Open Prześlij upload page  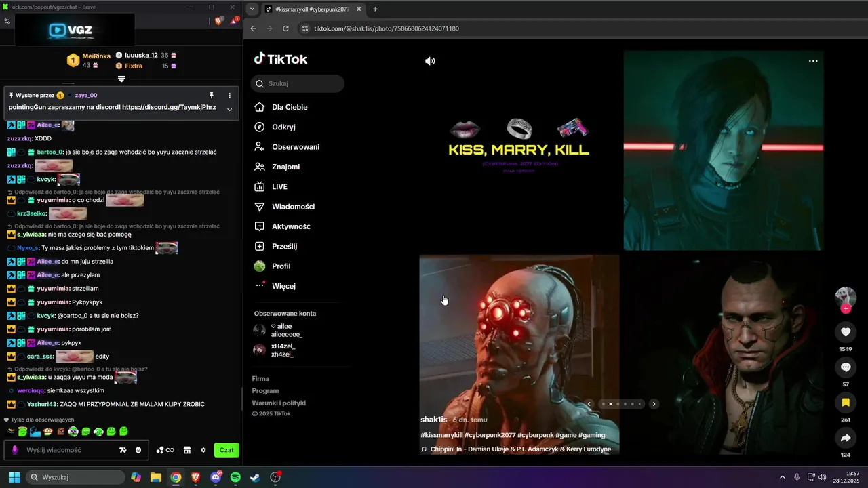point(276,246)
